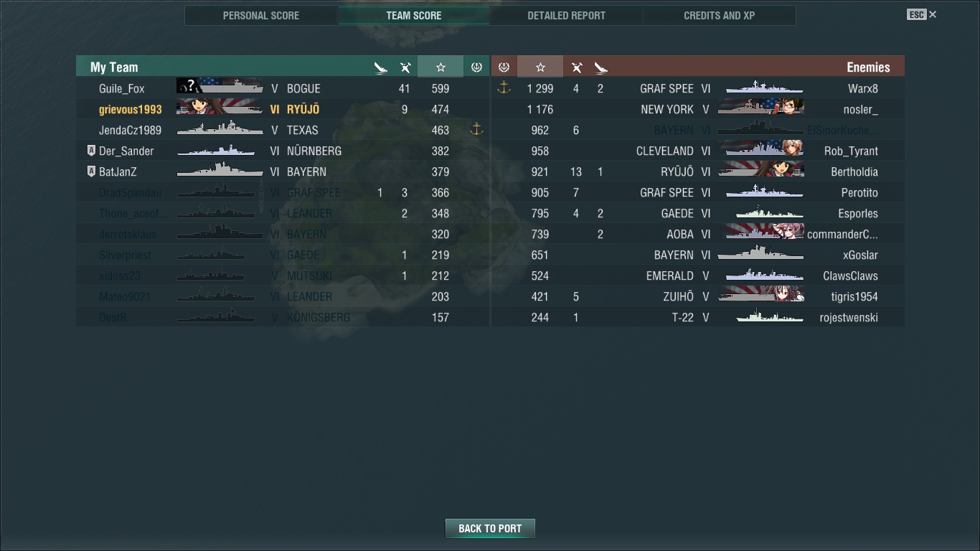
Task: Sort Enemies by anchor capture icon
Action: [504, 67]
